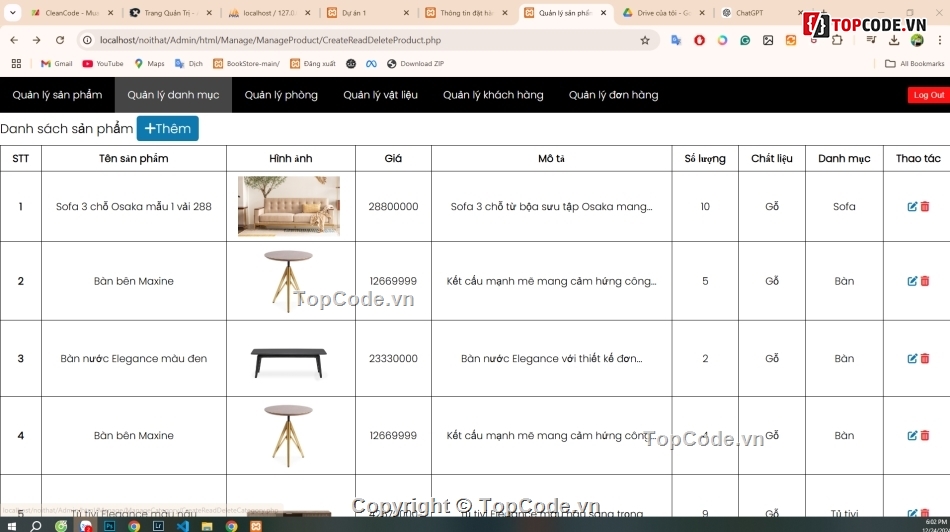Open Gmail bookmark

point(56,64)
